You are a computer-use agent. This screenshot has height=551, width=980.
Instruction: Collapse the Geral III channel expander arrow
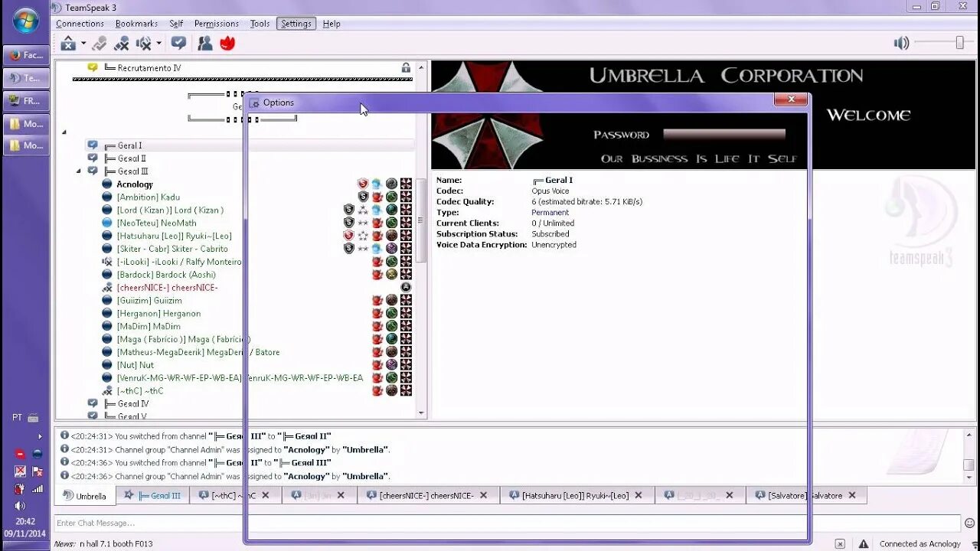(79, 171)
